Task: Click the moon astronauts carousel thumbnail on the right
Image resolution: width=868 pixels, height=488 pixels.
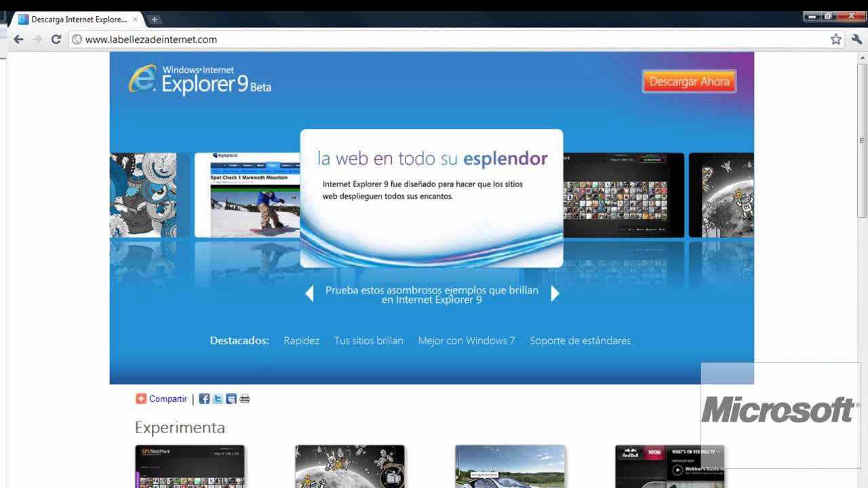Action: (721, 195)
